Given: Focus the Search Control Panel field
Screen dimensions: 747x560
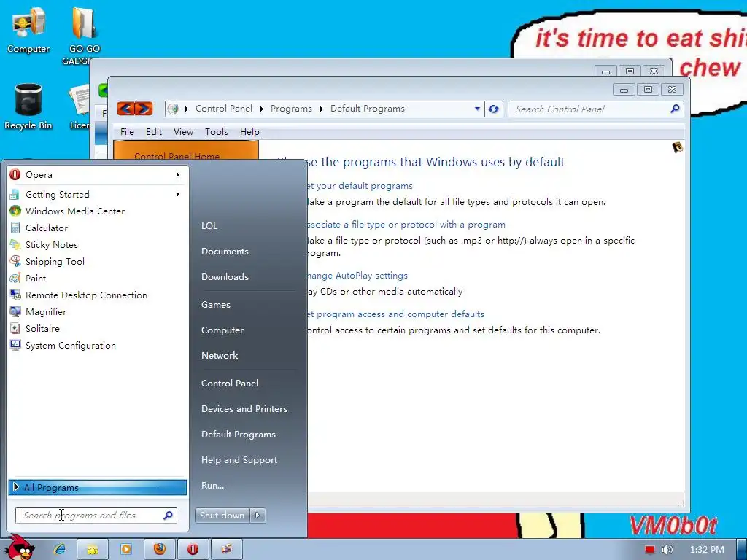Looking at the screenshot, I should [x=596, y=109].
